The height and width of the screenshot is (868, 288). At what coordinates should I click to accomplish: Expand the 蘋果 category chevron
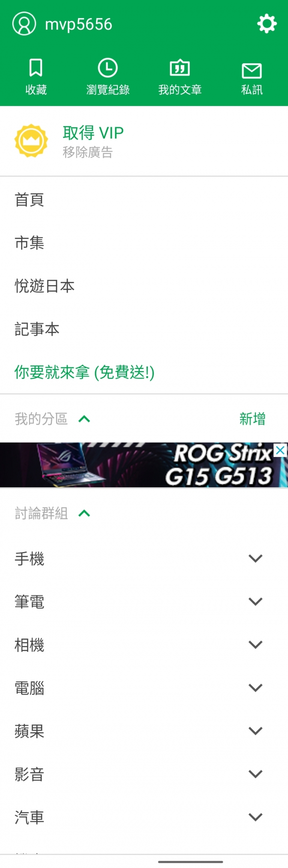[x=255, y=731]
